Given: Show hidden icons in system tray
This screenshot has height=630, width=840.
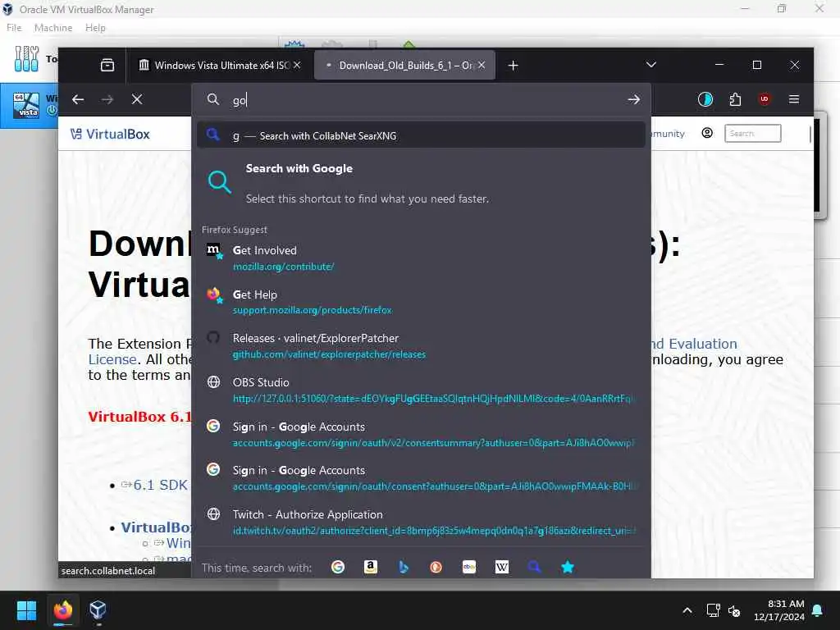Looking at the screenshot, I should click(687, 610).
